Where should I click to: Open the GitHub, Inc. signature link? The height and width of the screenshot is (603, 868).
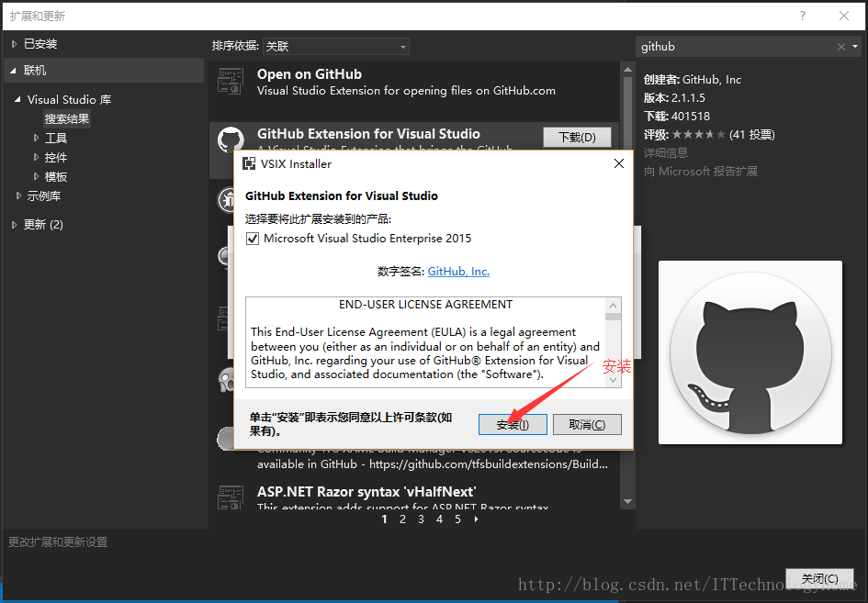(458, 271)
